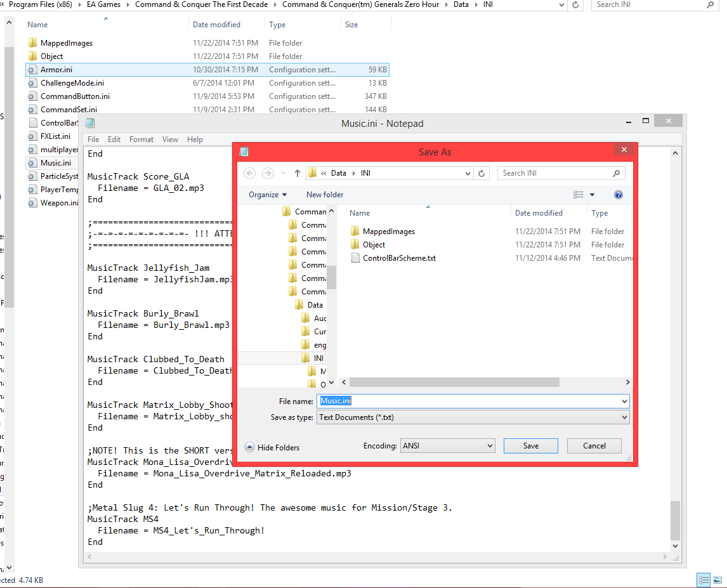Open the Edit menu in Notepad

[x=114, y=140]
